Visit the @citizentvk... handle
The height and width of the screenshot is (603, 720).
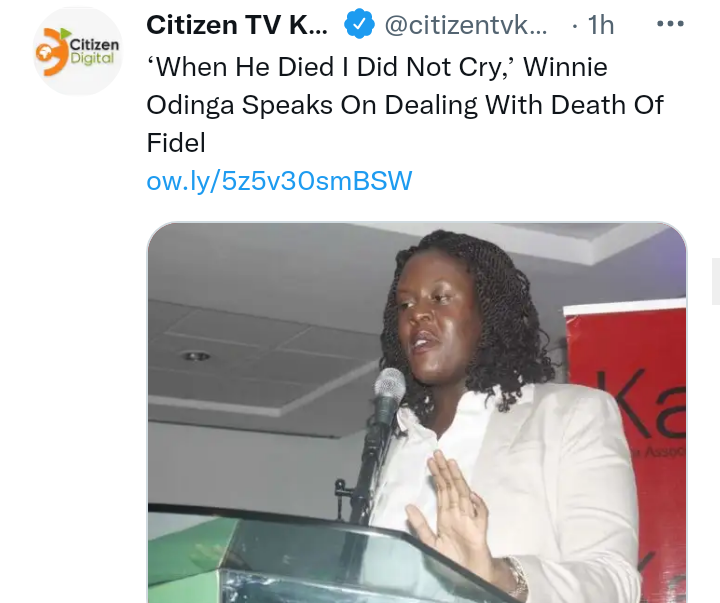[465, 25]
